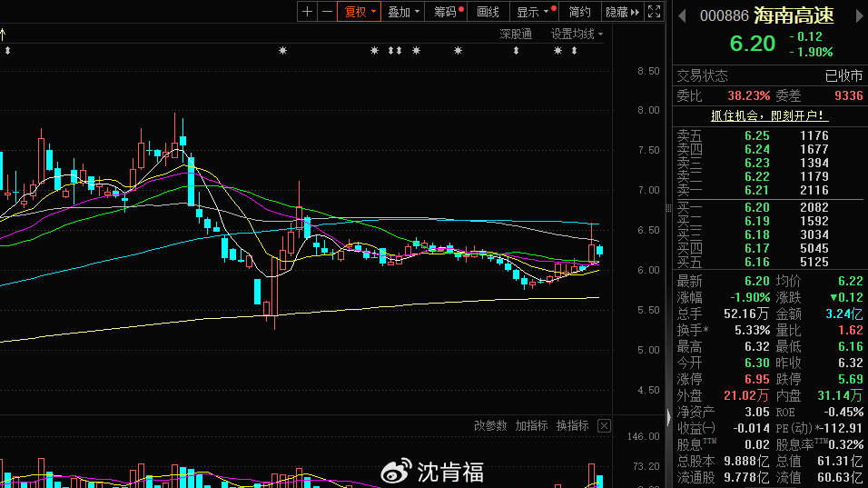This screenshot has height=488, width=868.
Task: Activate the 画线 drawing tool
Action: [488, 12]
